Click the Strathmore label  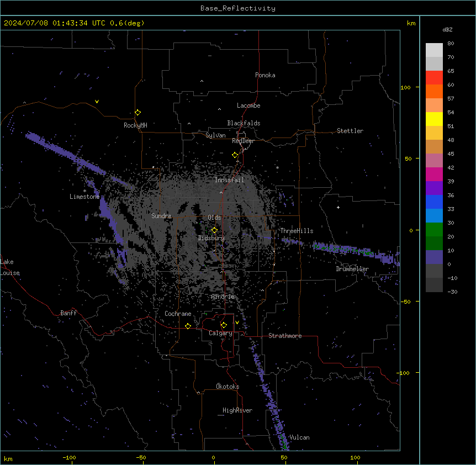[x=285, y=336]
